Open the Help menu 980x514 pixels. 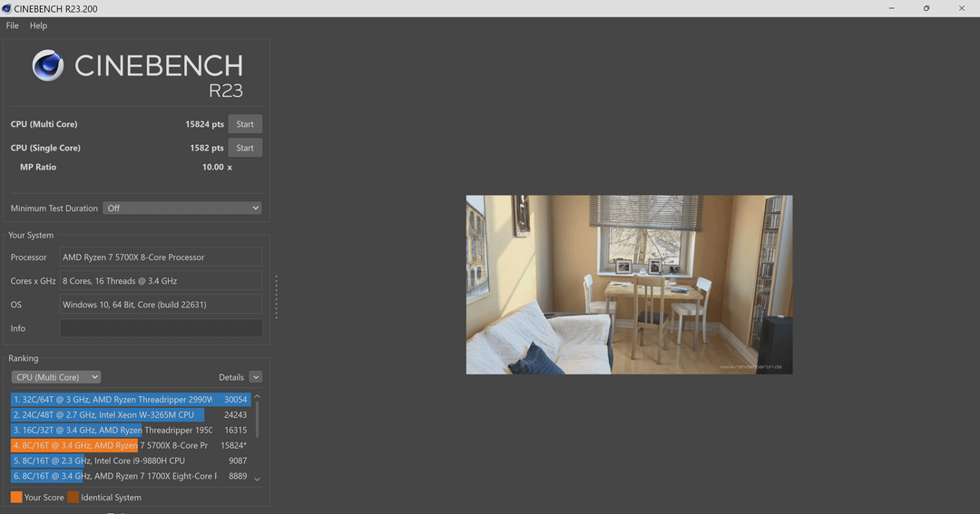pyautogui.click(x=38, y=25)
